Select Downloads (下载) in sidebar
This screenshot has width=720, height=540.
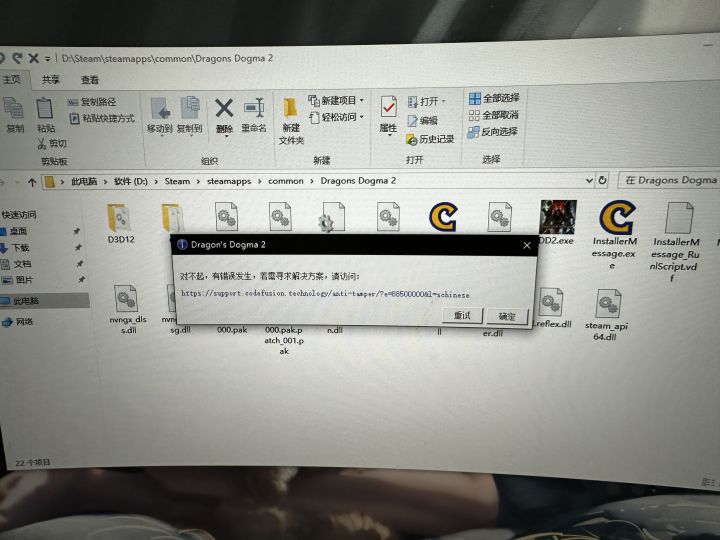click(x=20, y=248)
